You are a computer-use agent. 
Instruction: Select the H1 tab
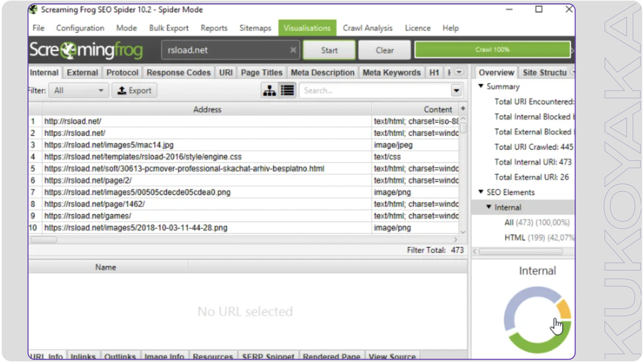click(x=434, y=72)
